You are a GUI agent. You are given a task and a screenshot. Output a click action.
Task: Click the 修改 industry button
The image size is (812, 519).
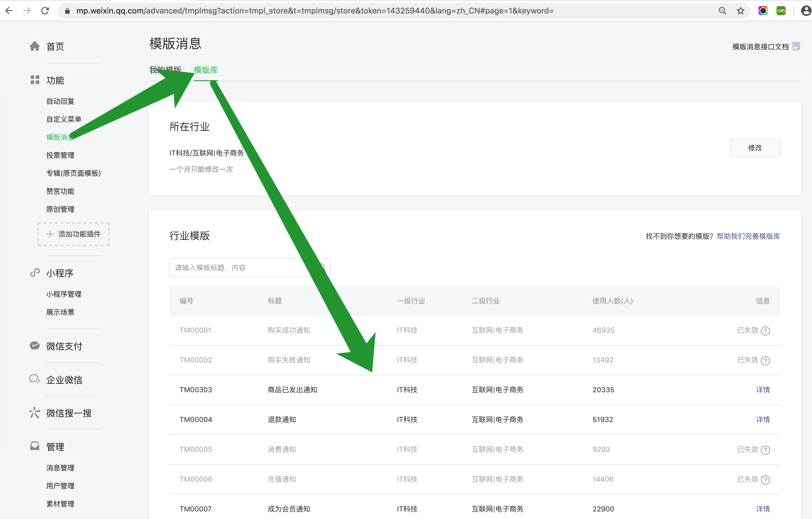click(755, 148)
